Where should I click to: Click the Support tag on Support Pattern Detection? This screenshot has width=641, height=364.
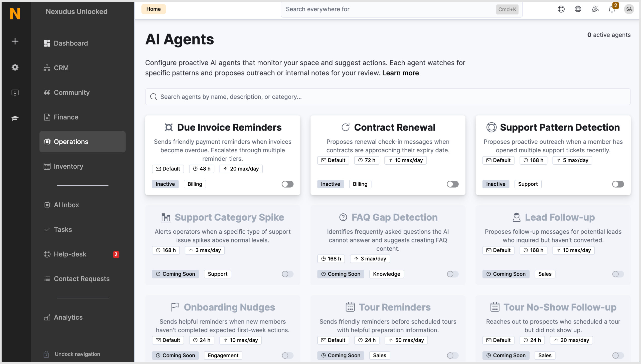528,184
